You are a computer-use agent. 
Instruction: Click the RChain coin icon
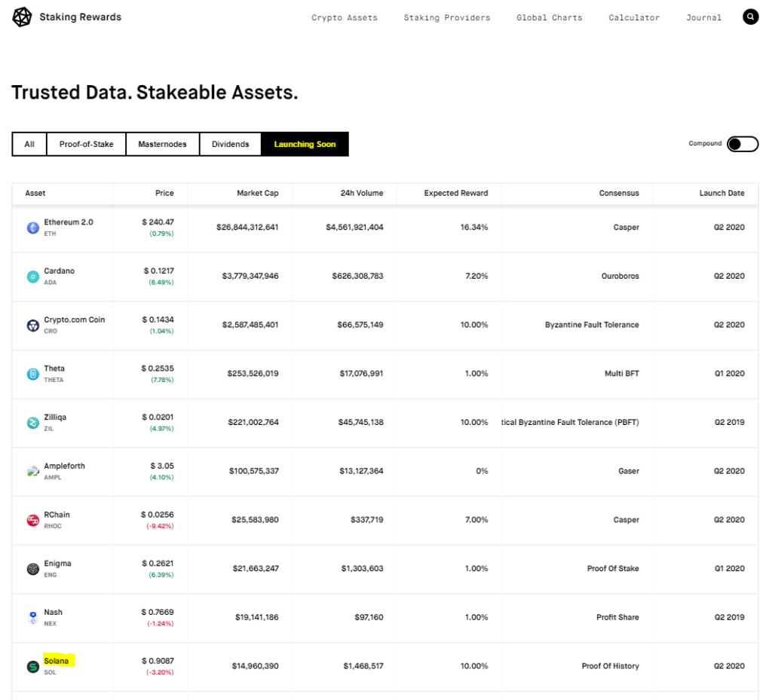[33, 520]
